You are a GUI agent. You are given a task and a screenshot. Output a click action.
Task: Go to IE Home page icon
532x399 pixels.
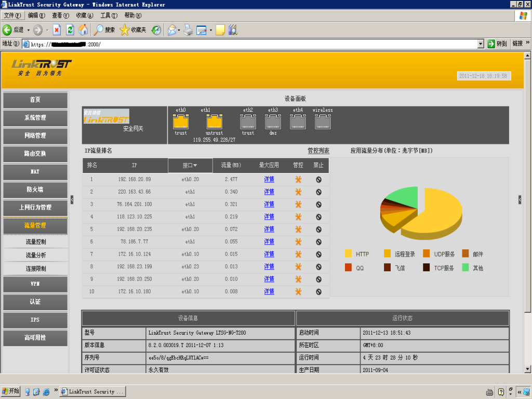click(x=83, y=30)
